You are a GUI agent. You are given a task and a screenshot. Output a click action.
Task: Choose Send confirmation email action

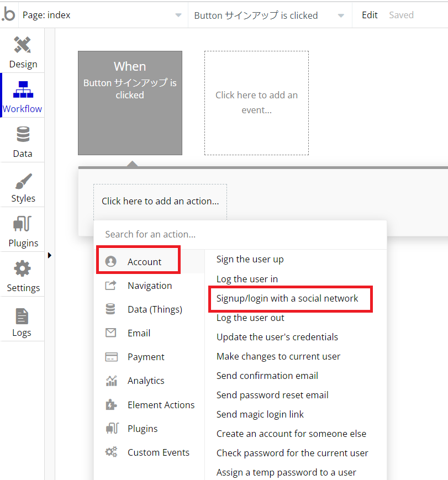click(x=267, y=376)
